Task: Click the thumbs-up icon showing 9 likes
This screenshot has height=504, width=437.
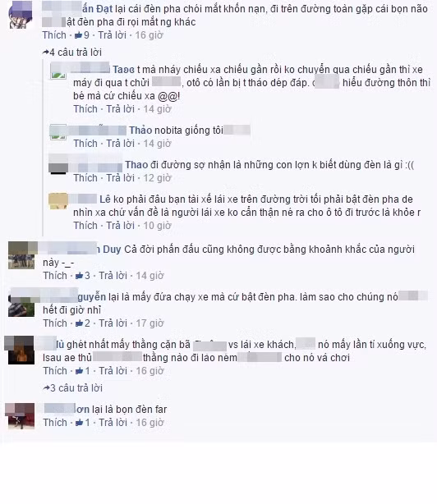Action: click(78, 35)
